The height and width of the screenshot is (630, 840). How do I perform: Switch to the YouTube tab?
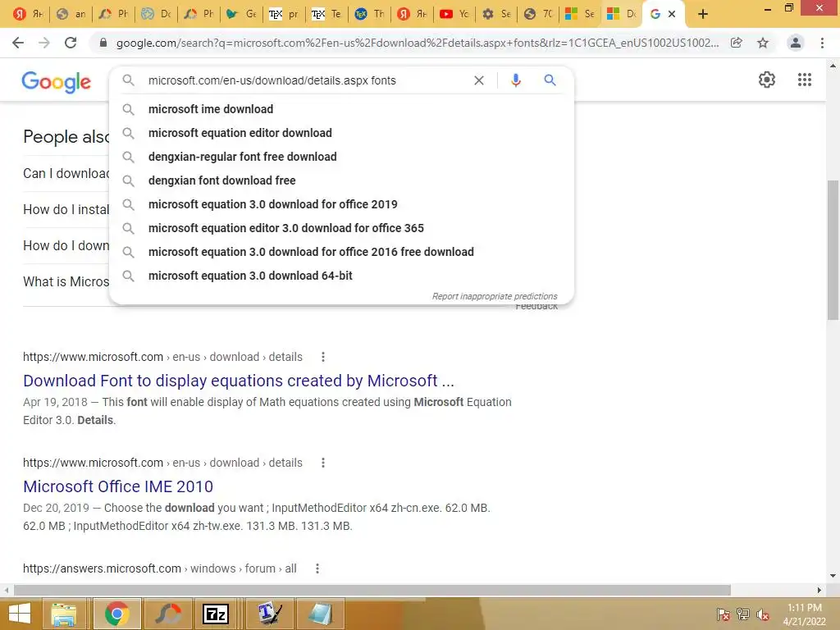tap(453, 14)
